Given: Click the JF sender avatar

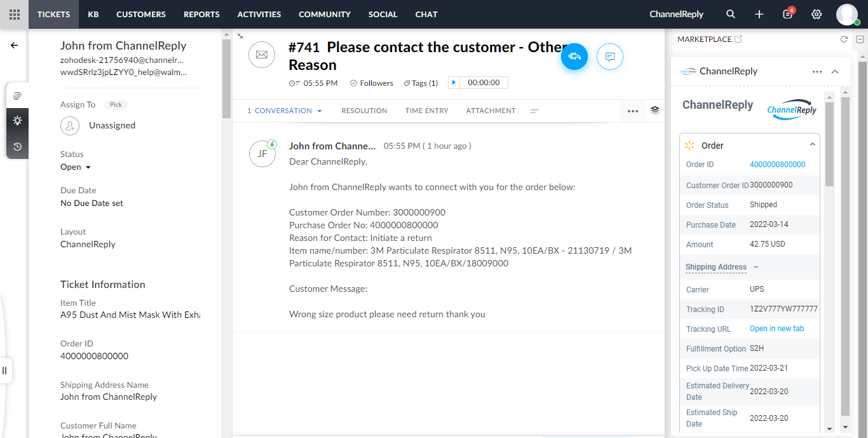Looking at the screenshot, I should pos(262,154).
